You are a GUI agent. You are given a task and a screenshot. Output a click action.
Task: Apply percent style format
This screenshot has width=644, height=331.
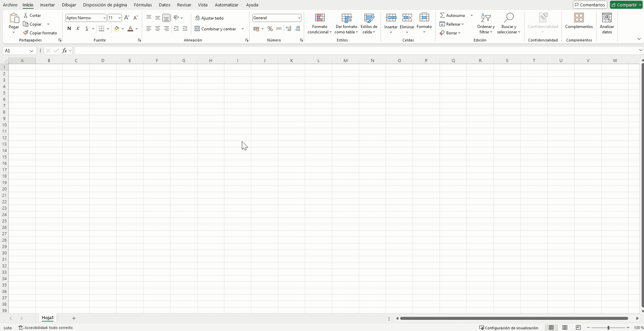coord(270,29)
